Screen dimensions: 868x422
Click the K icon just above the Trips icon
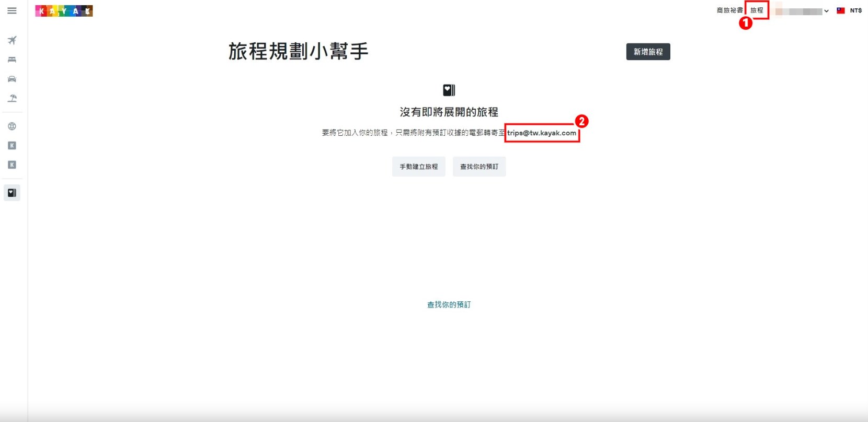(x=12, y=165)
